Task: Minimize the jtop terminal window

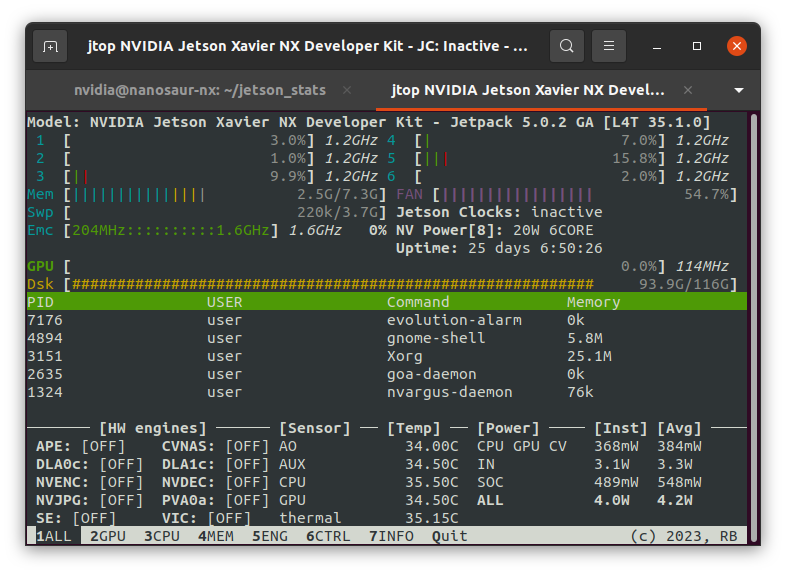Action: coord(657,46)
